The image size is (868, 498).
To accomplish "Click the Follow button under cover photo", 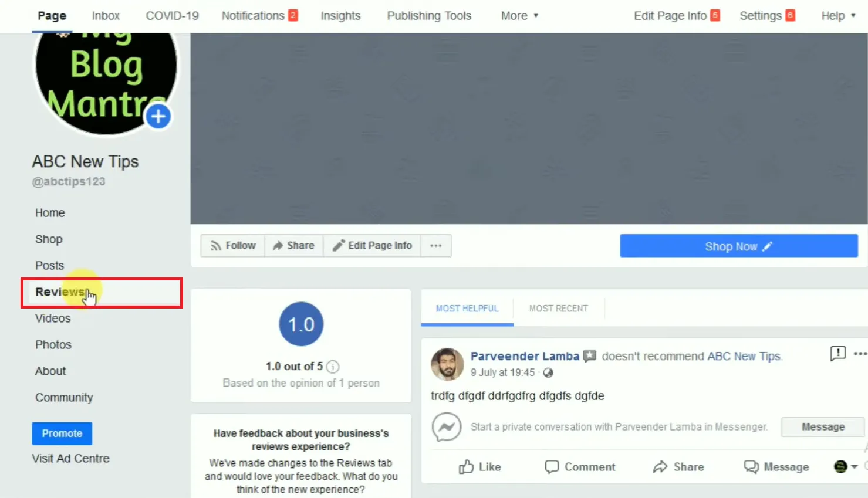I will [233, 246].
